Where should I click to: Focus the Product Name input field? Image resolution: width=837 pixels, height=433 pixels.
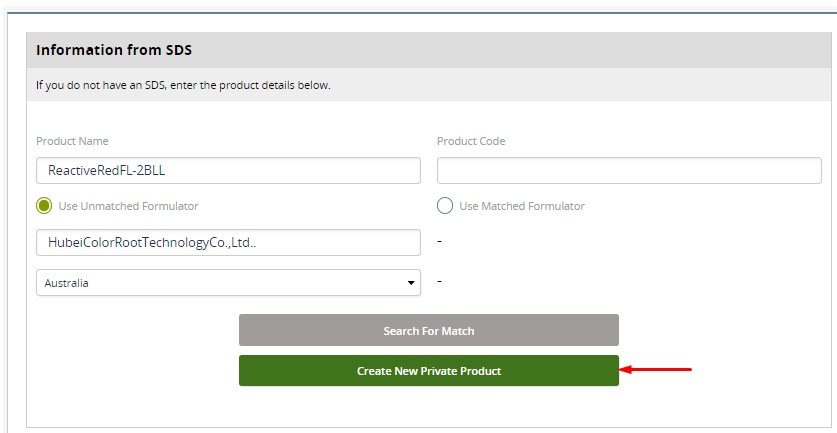(228, 170)
